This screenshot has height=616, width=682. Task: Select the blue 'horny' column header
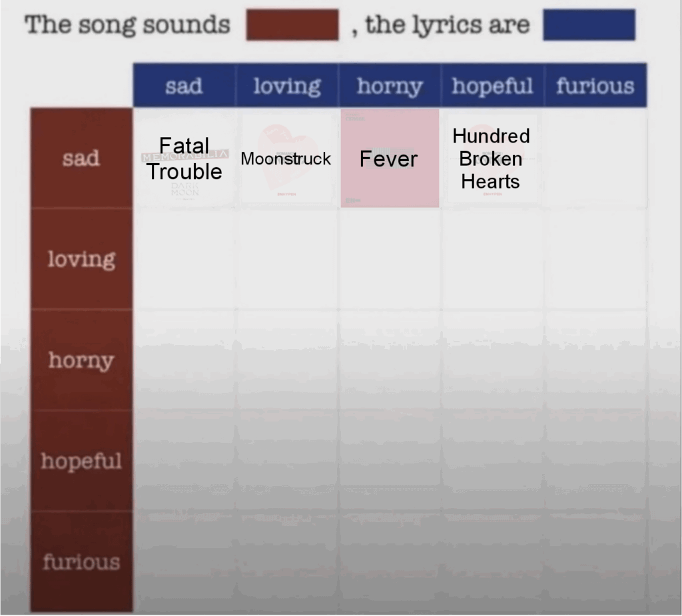[390, 86]
